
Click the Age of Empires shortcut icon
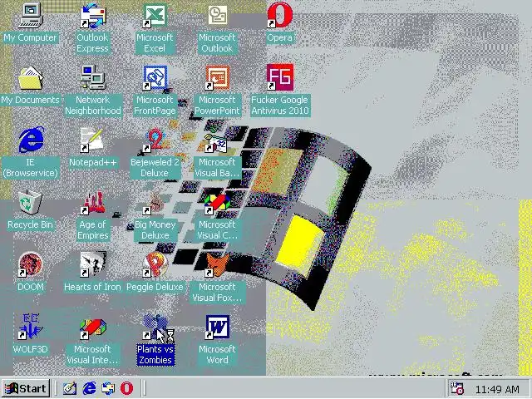[92, 203]
